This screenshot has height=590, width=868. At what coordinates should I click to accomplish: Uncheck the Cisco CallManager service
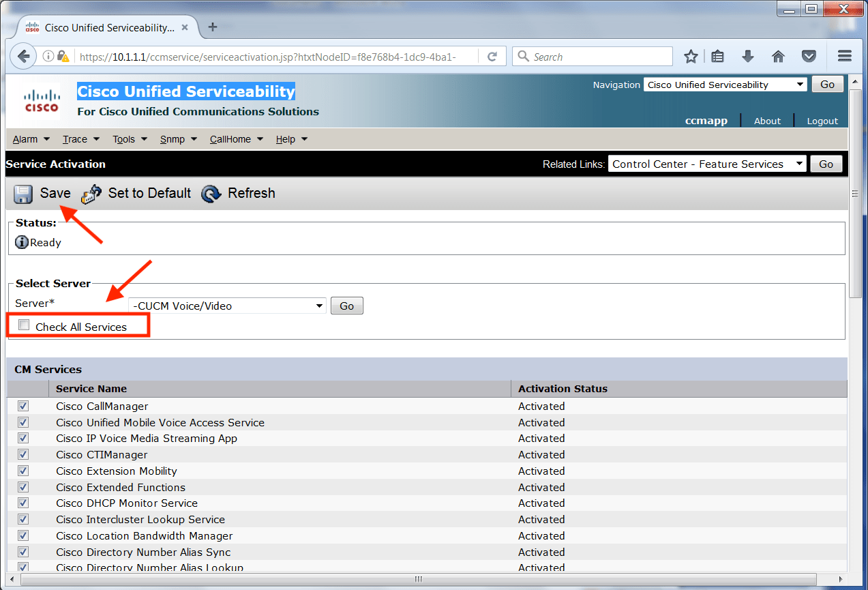coord(23,406)
